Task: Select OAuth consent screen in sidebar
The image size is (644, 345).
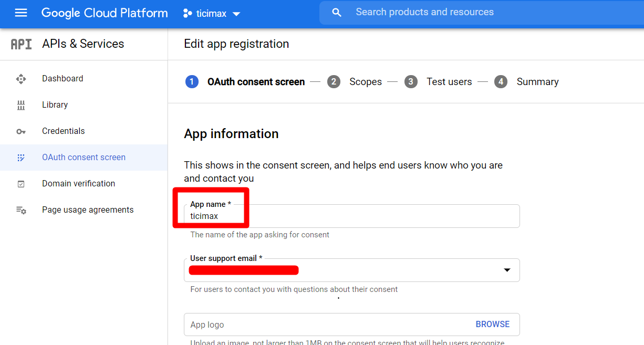Action: (84, 158)
